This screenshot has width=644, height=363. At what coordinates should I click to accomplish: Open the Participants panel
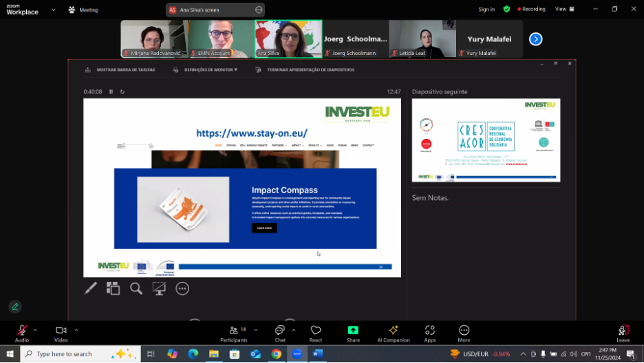pos(234,333)
